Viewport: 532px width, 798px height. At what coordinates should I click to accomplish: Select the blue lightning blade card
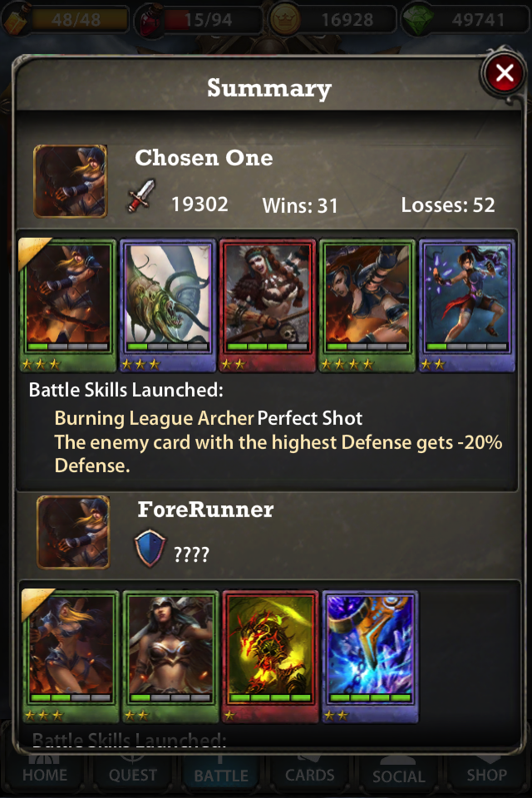[x=370, y=657]
